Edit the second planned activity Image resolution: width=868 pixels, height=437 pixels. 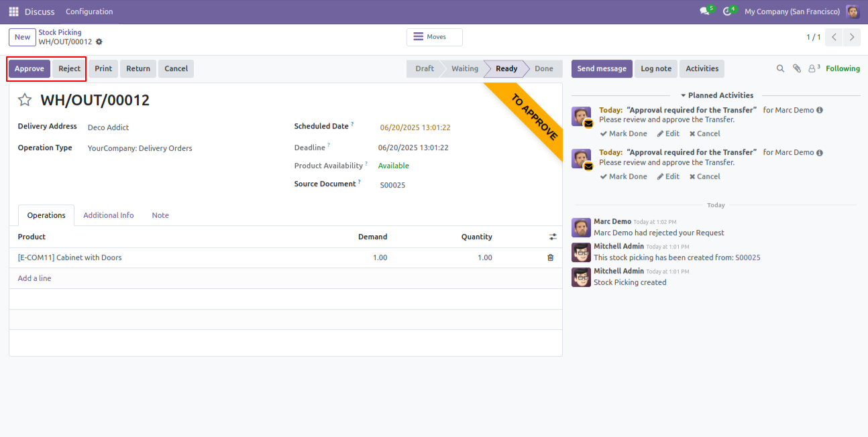[x=667, y=176]
